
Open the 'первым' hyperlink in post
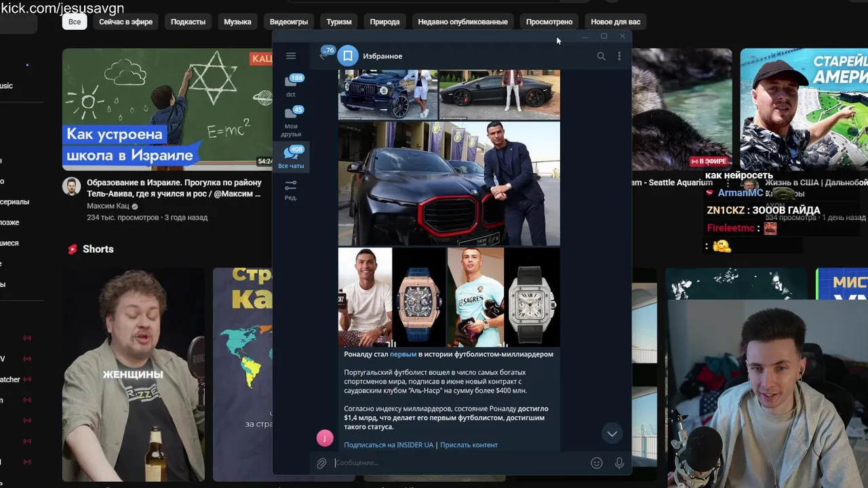tap(403, 354)
